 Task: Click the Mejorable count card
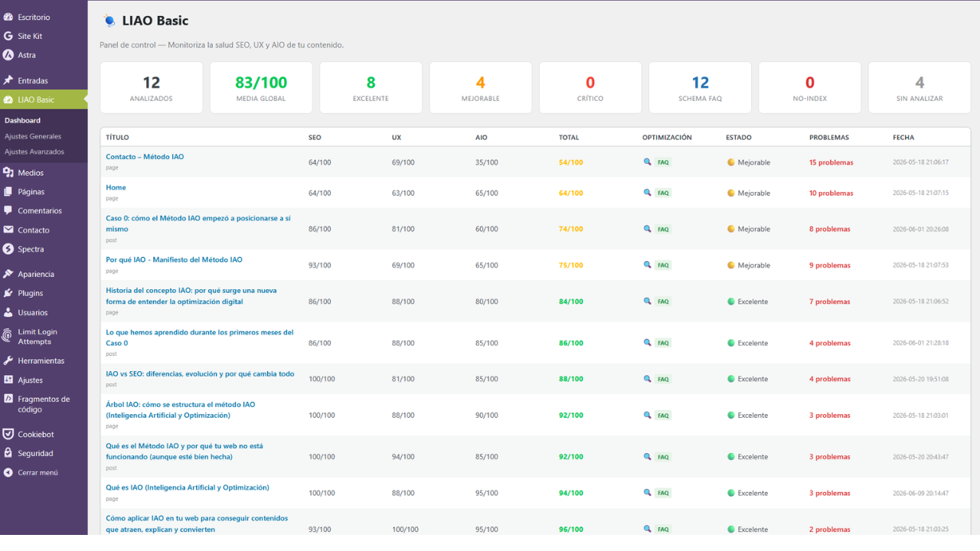tap(481, 87)
